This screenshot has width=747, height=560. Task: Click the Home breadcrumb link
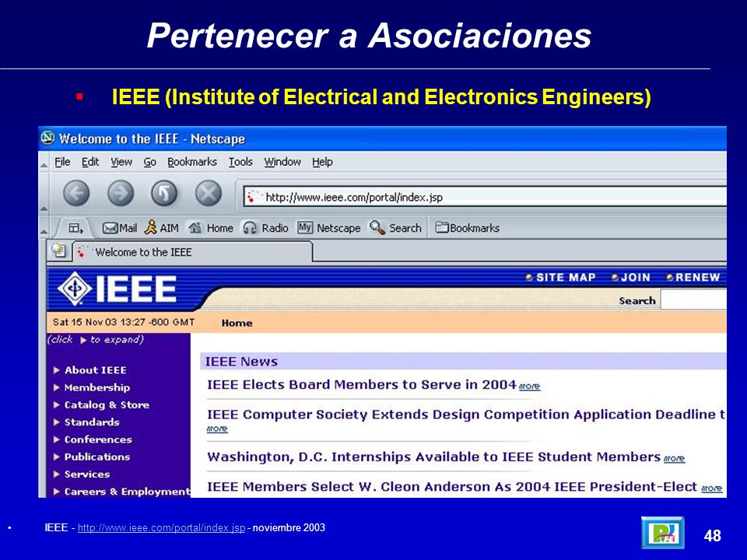pyautogui.click(x=237, y=323)
